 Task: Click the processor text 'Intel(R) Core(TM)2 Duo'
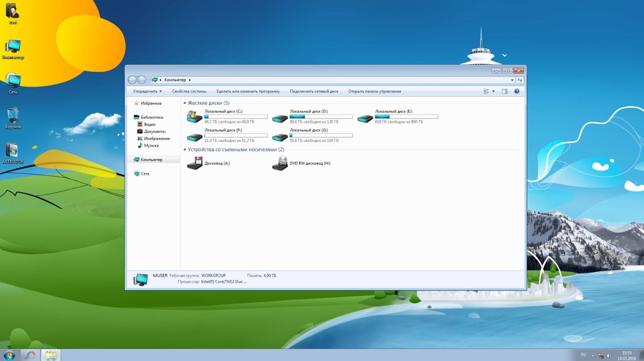(x=224, y=282)
